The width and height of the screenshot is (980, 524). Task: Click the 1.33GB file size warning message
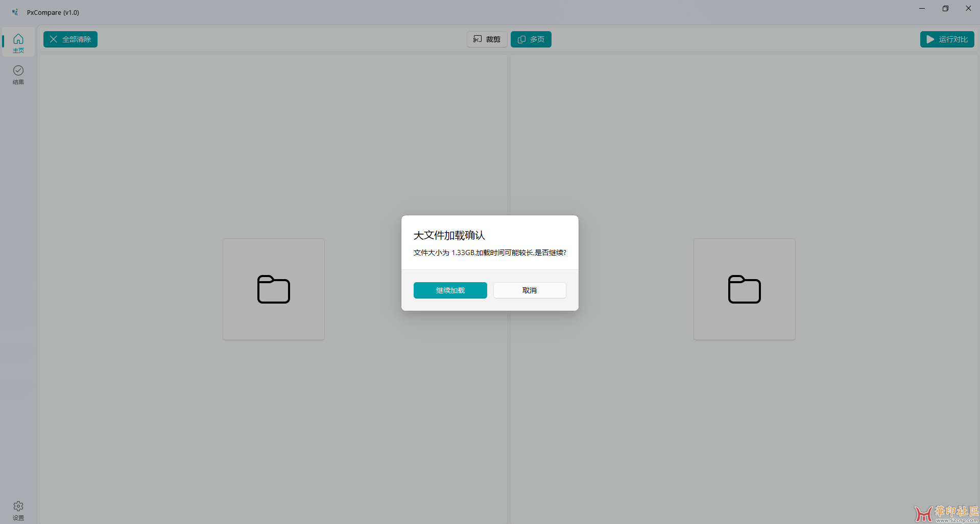pyautogui.click(x=489, y=253)
